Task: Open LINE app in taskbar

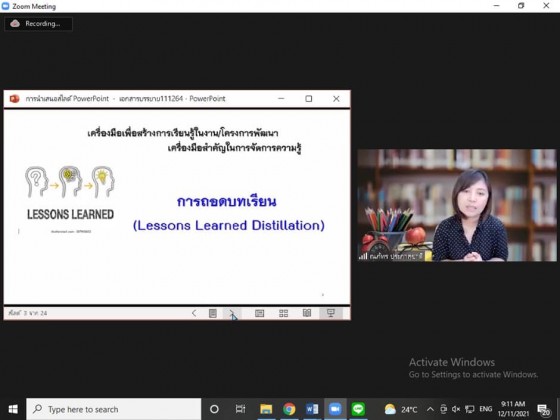Action: pos(358,409)
